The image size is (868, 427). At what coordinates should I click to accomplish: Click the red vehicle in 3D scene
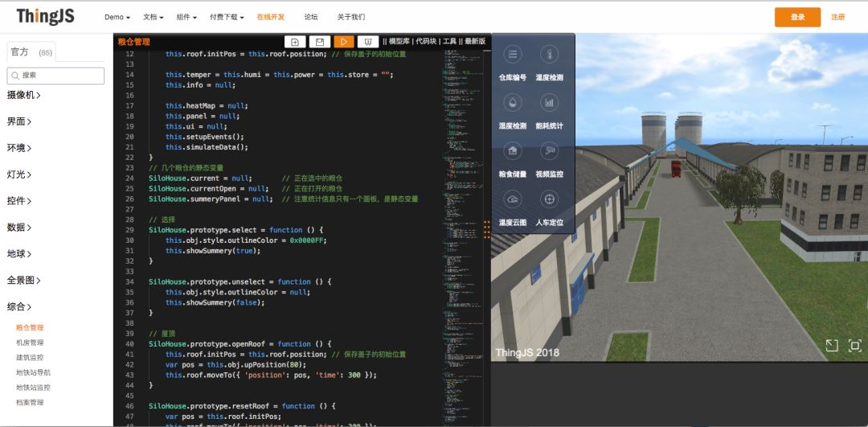(676, 168)
